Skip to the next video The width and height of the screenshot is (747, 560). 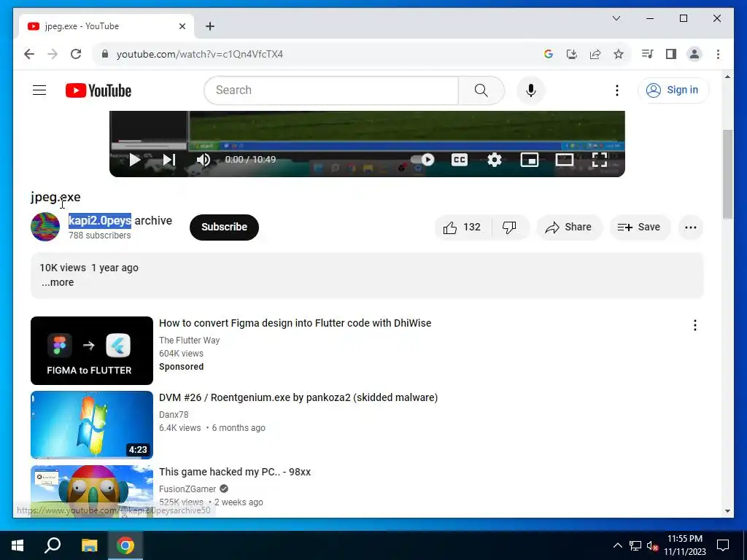tap(169, 160)
